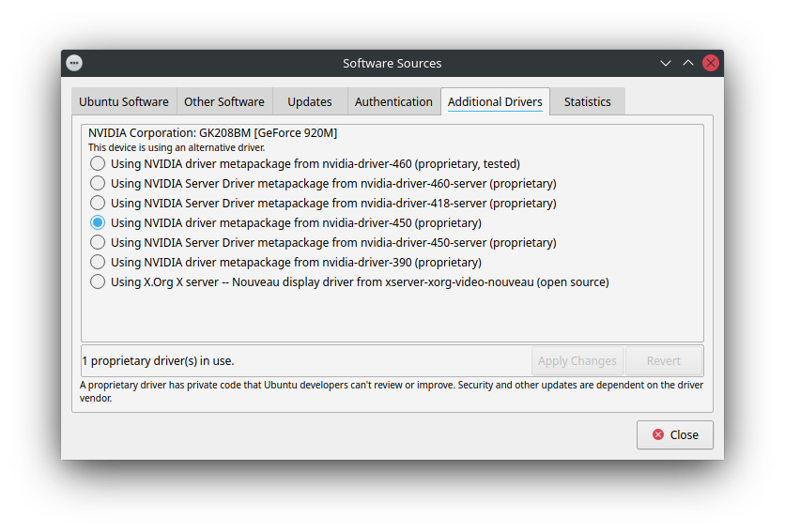Switch to the Other Software tab

[x=223, y=101]
